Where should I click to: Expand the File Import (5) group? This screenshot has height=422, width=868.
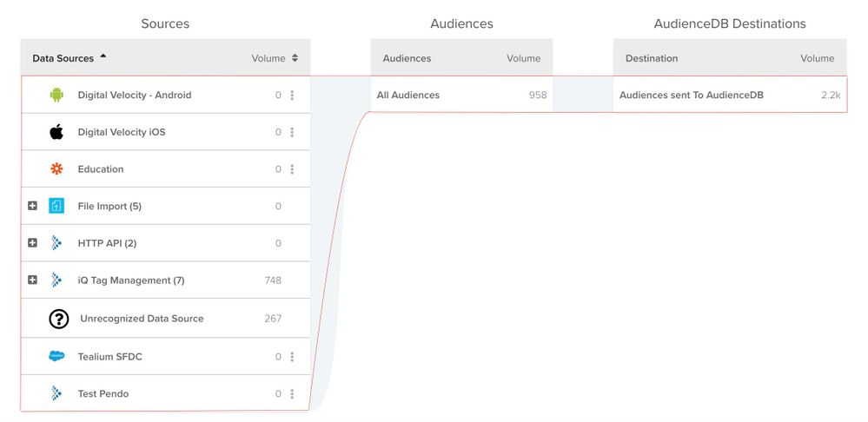(x=32, y=207)
